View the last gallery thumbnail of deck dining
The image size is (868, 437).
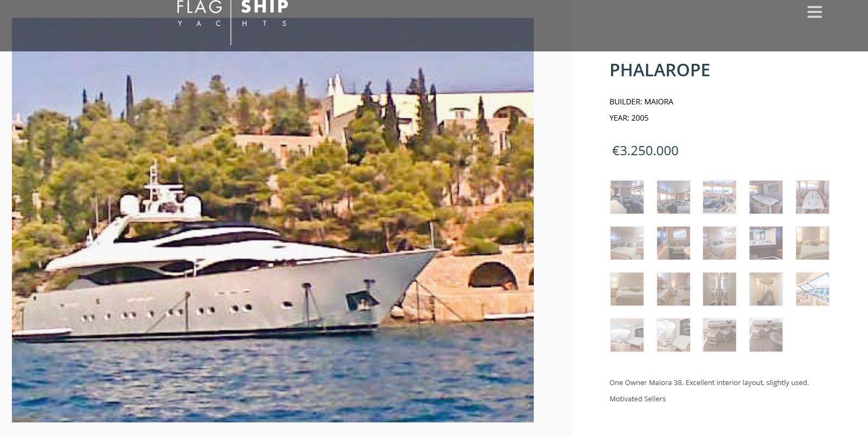coord(766,335)
